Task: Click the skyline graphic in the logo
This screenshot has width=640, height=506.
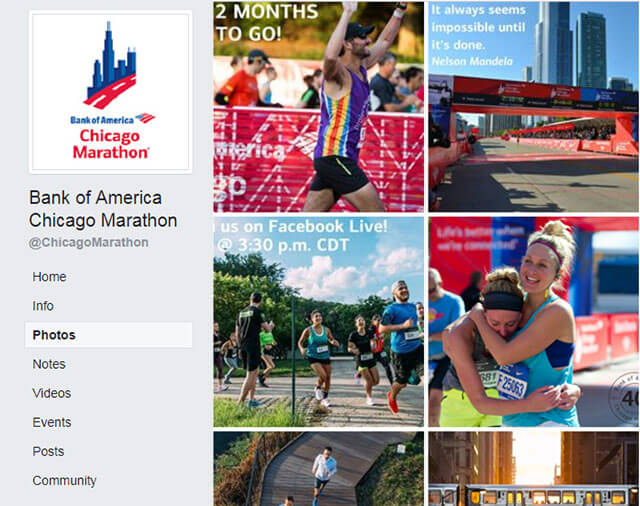Action: pos(110,65)
